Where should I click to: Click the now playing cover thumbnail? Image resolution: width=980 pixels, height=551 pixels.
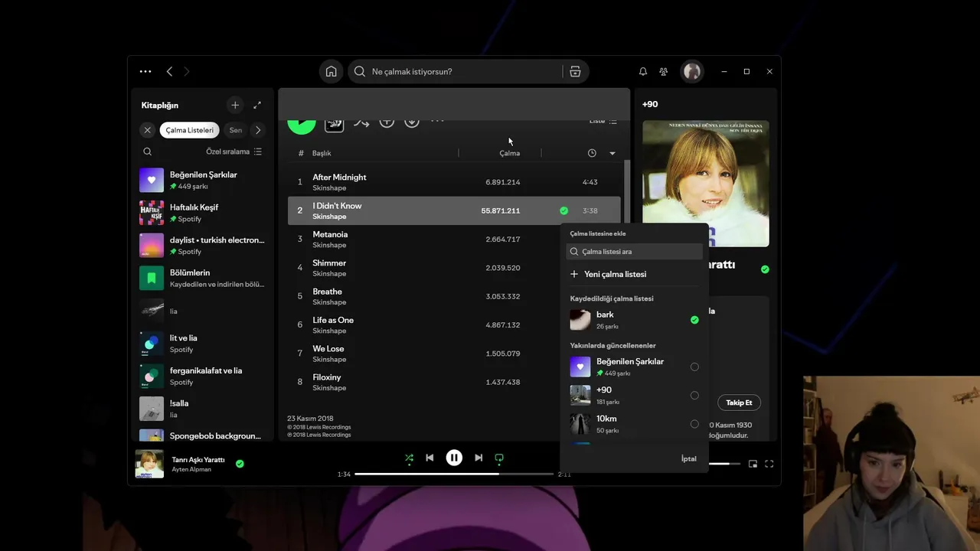[149, 464]
